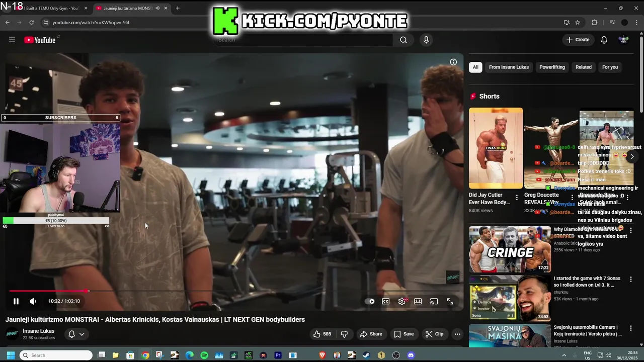Screen dimensions: 644x362
Task: Open the player settings gear
Action: click(402, 301)
